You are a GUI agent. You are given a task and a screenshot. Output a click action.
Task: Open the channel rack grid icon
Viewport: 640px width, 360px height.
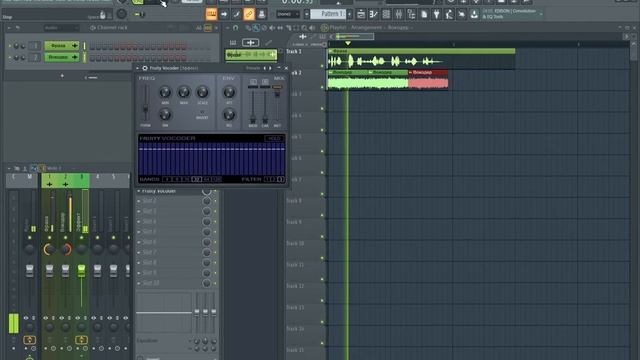386,15
